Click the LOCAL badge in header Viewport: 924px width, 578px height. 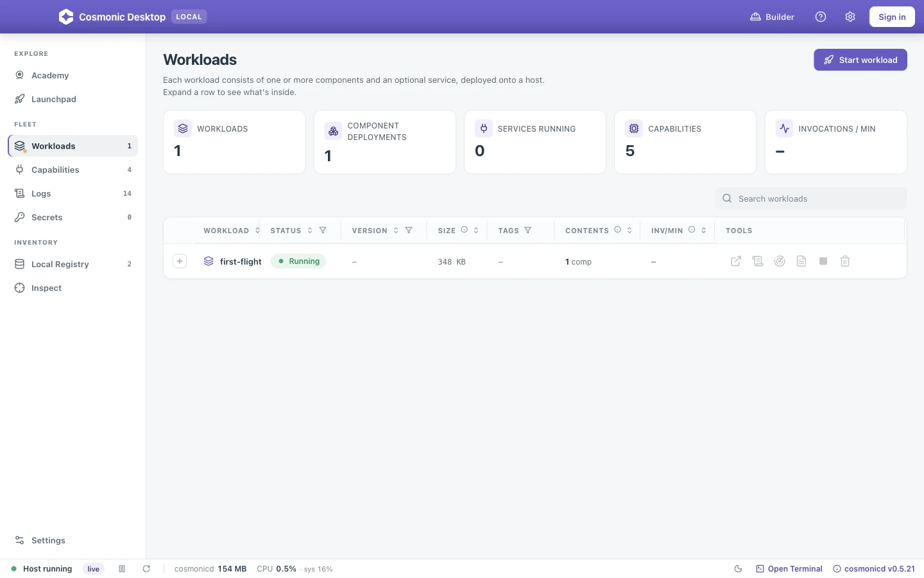[x=189, y=17]
